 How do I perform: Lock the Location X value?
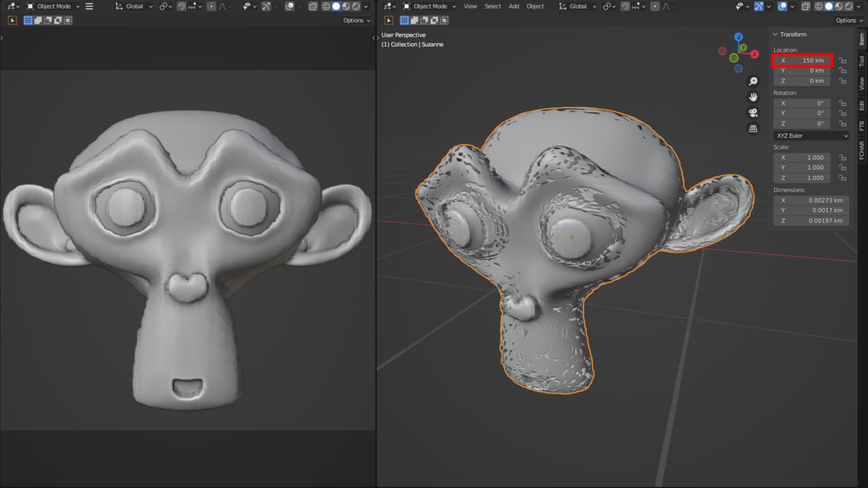click(x=843, y=61)
